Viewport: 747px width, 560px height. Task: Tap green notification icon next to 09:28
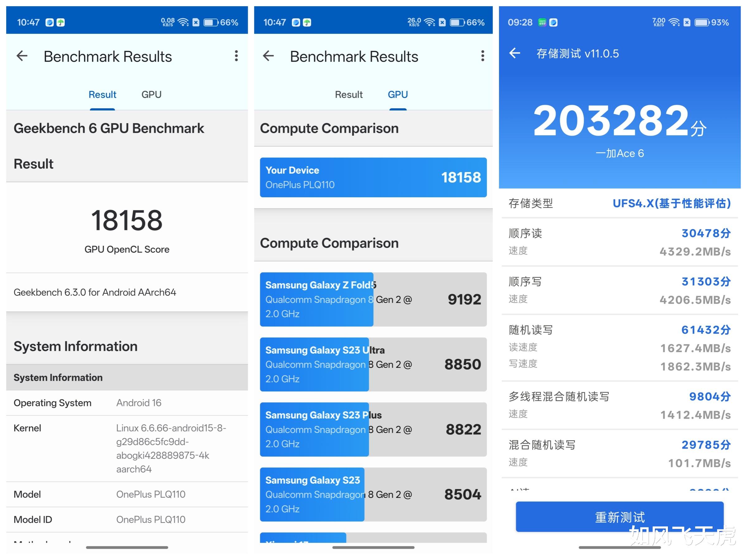point(542,23)
